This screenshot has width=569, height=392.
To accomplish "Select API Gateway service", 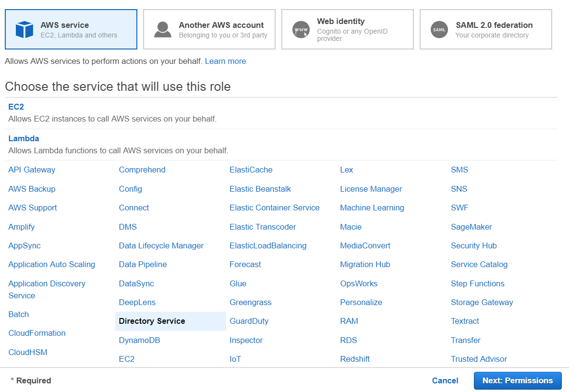I will [32, 170].
